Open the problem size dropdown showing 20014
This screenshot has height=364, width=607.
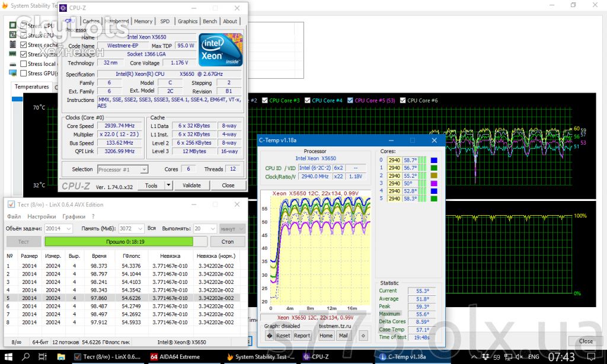coord(59,229)
